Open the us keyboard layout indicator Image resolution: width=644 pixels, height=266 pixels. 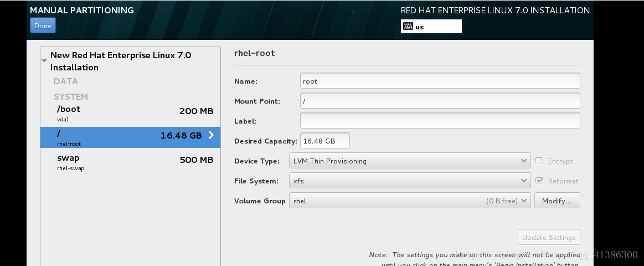coord(431,26)
